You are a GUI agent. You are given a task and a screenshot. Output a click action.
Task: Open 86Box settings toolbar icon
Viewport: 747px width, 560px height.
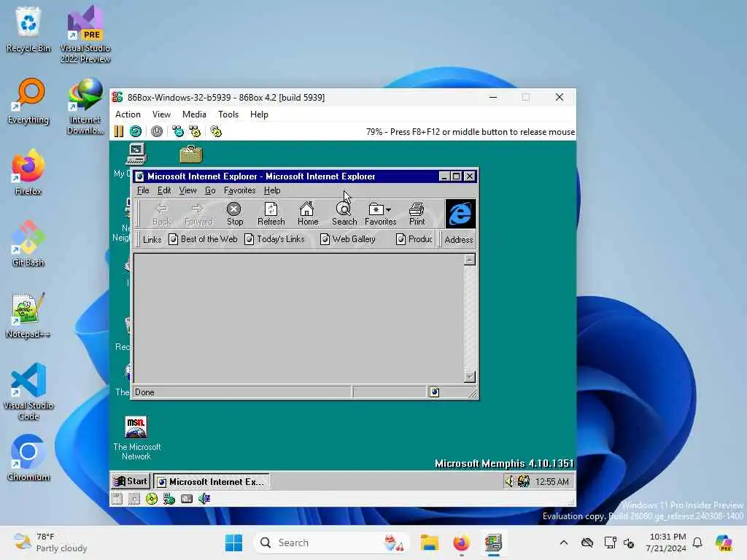coord(216,131)
